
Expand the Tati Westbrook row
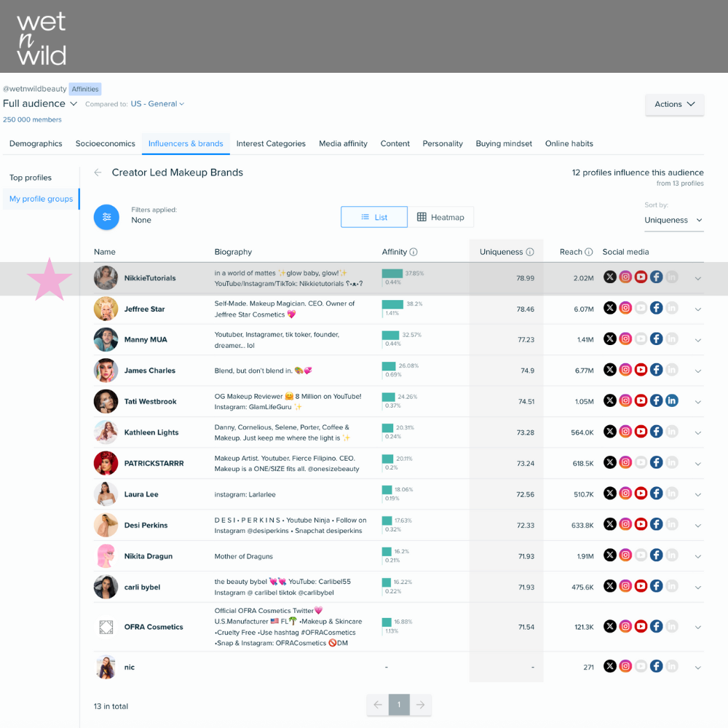(698, 402)
